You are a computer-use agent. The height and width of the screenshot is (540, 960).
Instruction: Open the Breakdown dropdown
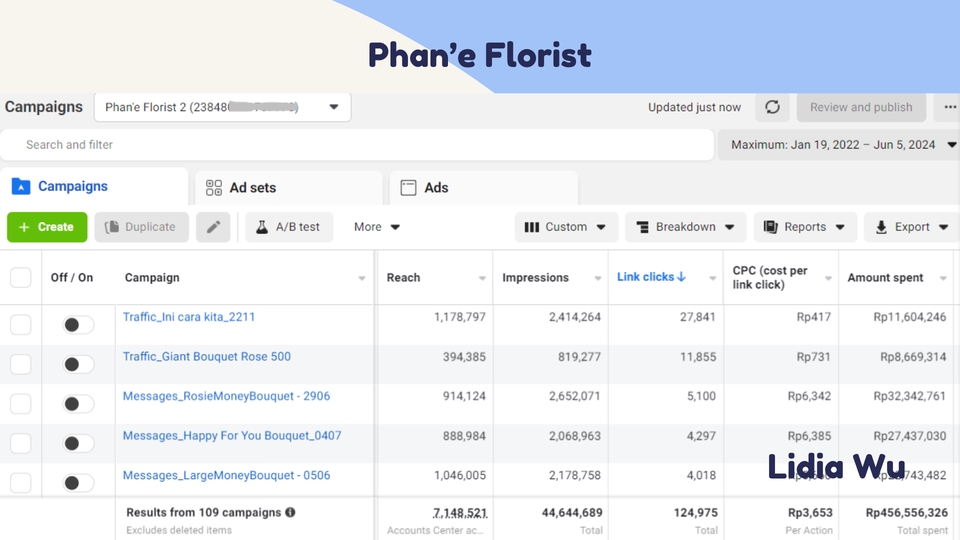(686, 227)
